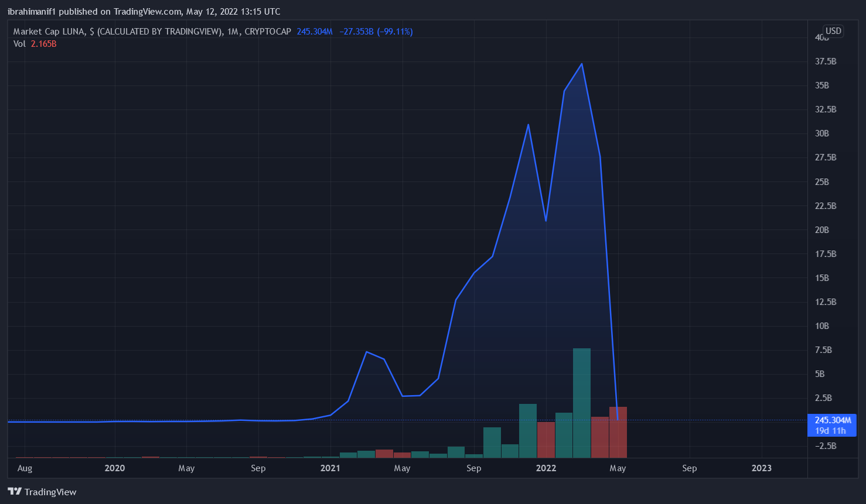Click the Market Cap LUNA chart title
866x504 pixels.
[x=117, y=32]
